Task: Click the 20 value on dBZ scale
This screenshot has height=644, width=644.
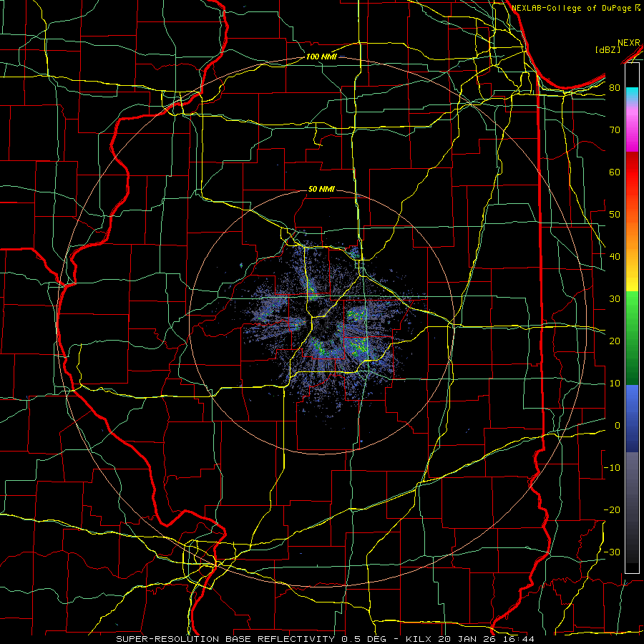Action: pos(615,341)
